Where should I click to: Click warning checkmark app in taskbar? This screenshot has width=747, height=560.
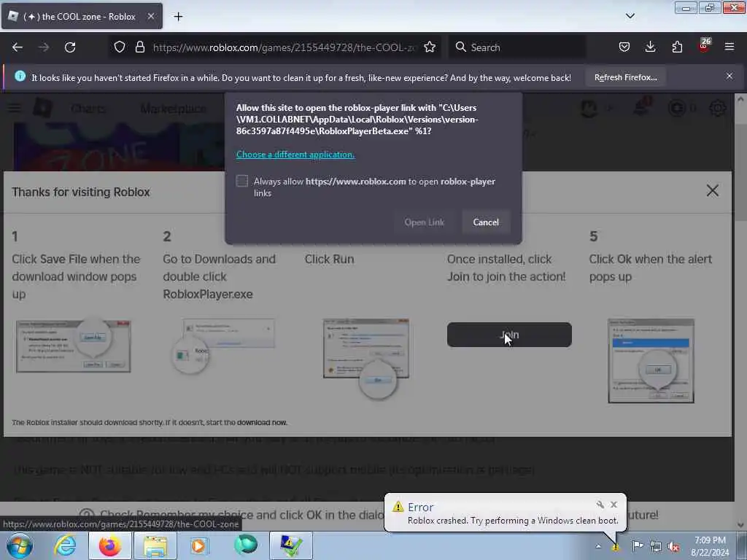tap(291, 545)
